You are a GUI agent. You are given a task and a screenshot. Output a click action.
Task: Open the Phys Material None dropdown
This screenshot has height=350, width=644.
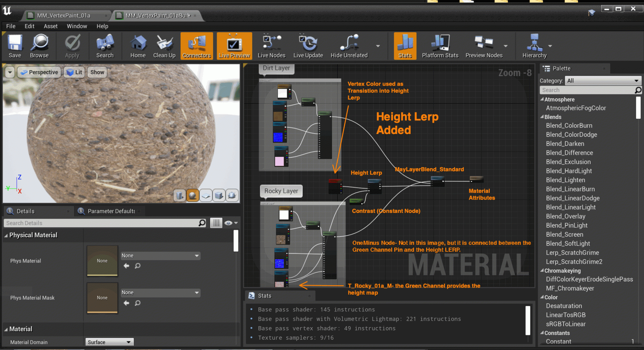(x=160, y=256)
